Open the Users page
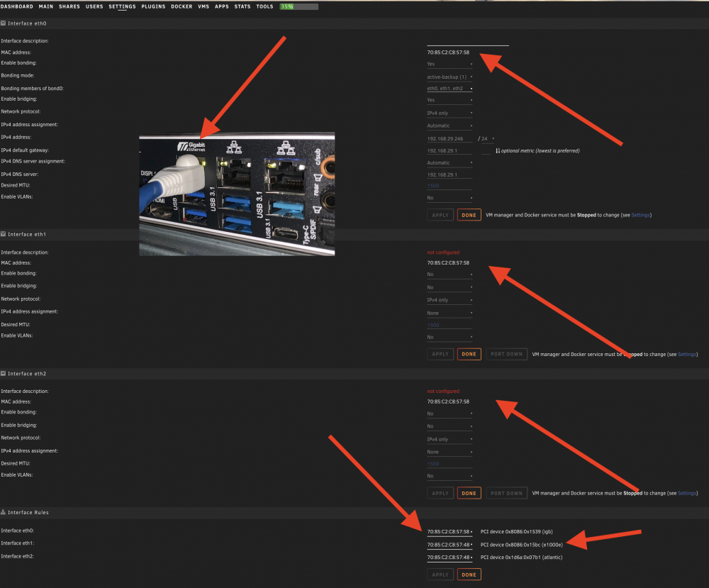The width and height of the screenshot is (709, 588). click(94, 6)
